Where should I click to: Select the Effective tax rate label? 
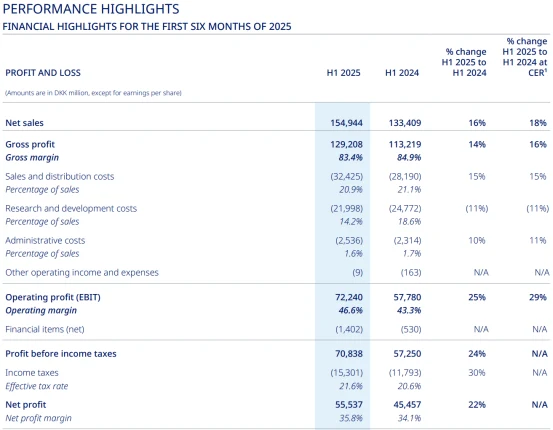click(37, 386)
